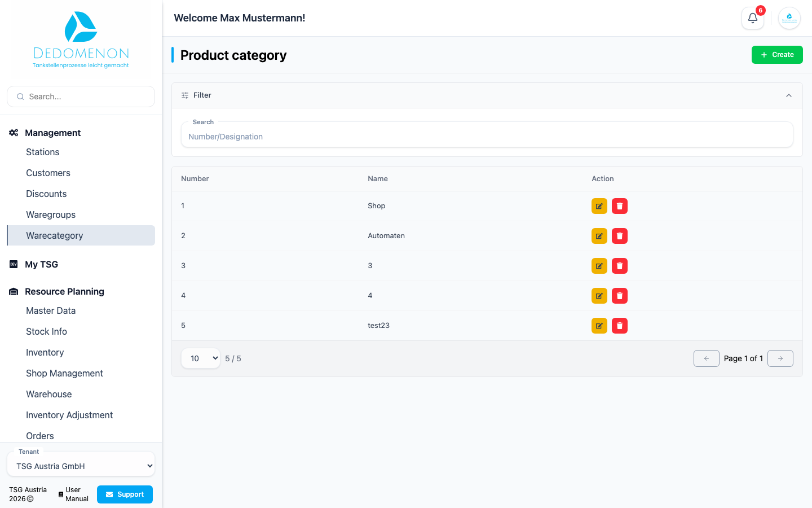Viewport: 812px width, 508px height.
Task: Edit category number 3
Action: [599, 266]
